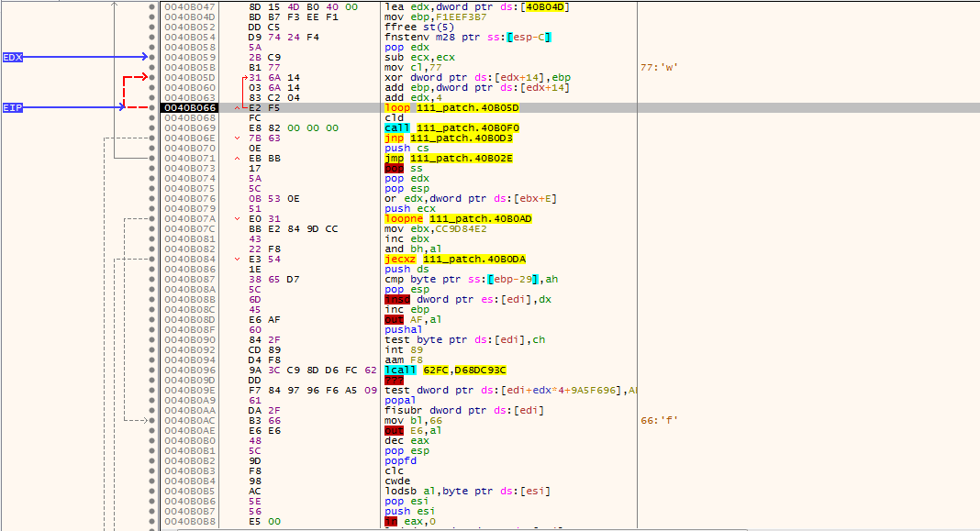Select address 0040B04D in the address column

coord(189,17)
